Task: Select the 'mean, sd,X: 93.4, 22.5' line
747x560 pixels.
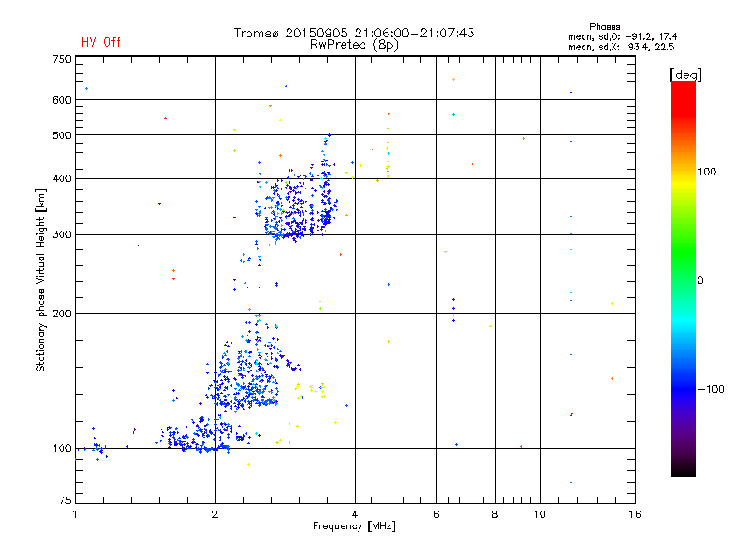Action: point(621,47)
